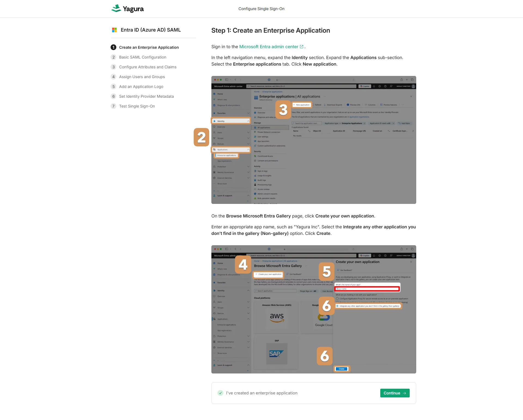This screenshot has height=420, width=523.
Task: Open the Set Identity Provider Metadata step
Action: (146, 96)
